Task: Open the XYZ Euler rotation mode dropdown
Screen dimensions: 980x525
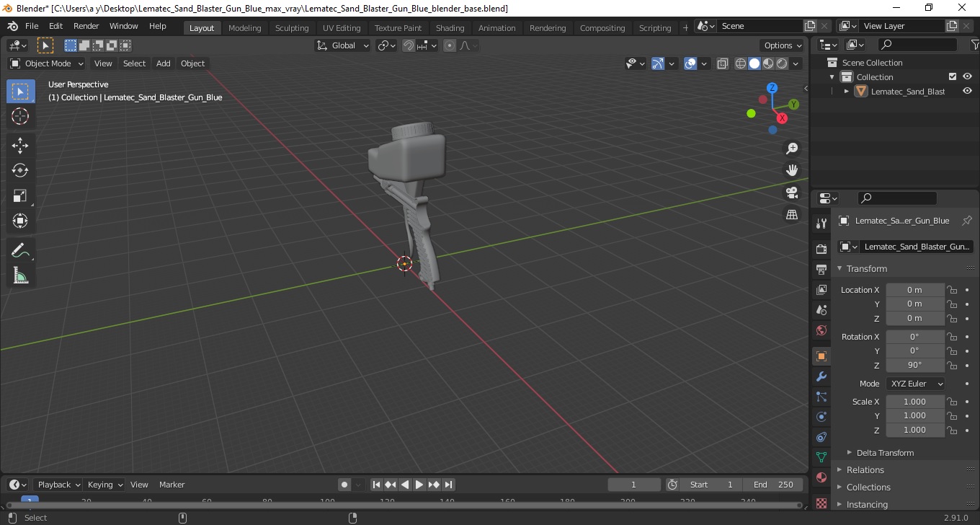Action: [915, 384]
